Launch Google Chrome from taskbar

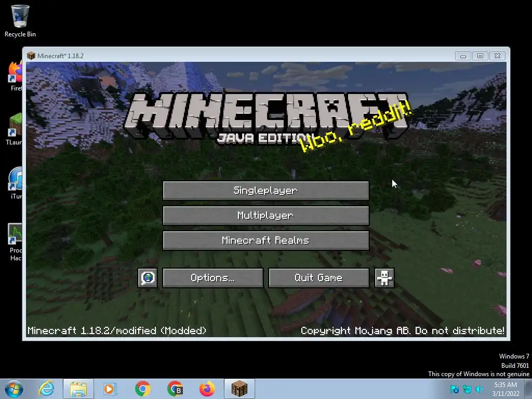pyautogui.click(x=142, y=389)
